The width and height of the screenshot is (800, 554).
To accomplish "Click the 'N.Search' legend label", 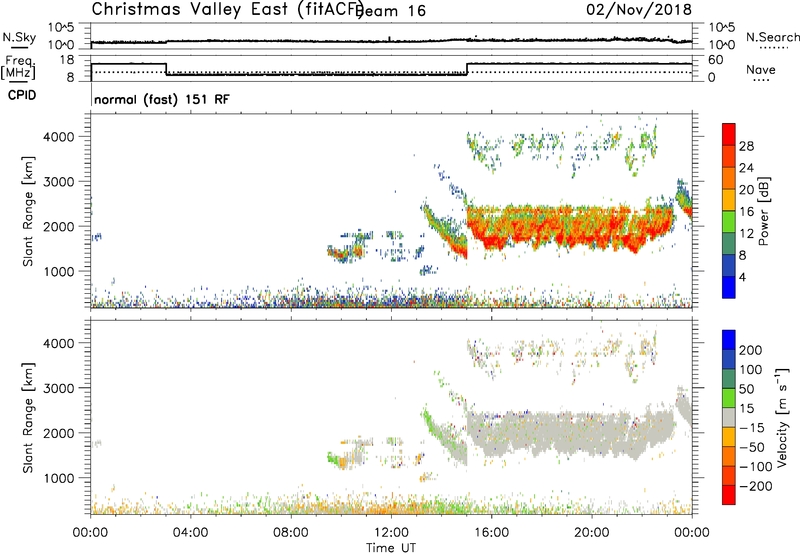I will click(x=772, y=37).
